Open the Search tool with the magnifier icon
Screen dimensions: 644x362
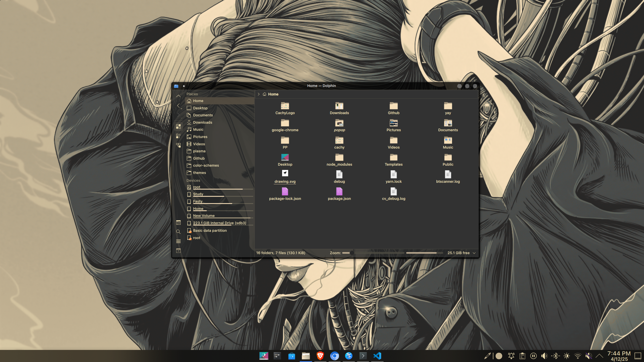point(178,232)
